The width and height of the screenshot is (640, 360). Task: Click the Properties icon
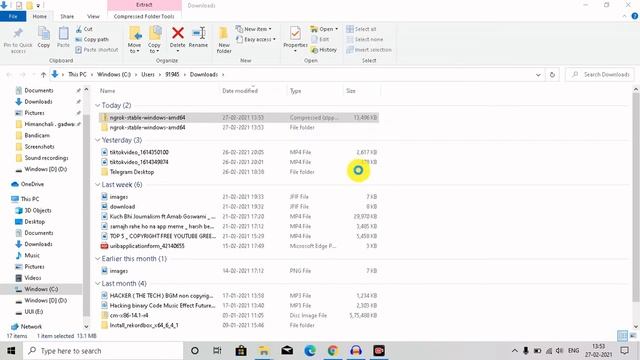(x=295, y=33)
